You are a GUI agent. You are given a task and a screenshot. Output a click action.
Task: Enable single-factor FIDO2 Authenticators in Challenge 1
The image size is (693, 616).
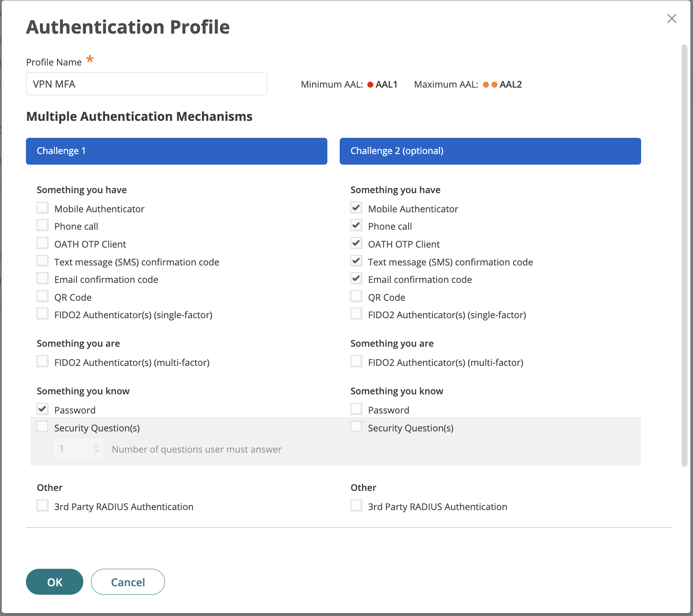42,314
